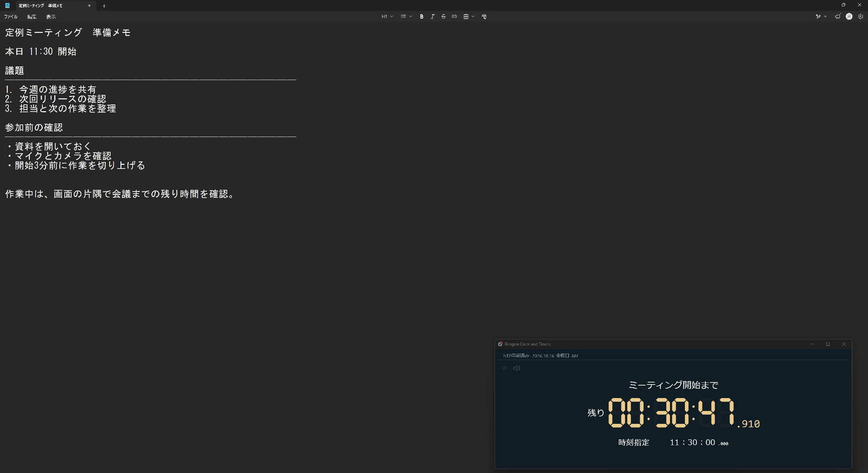Open the user account avatar

[849, 17]
